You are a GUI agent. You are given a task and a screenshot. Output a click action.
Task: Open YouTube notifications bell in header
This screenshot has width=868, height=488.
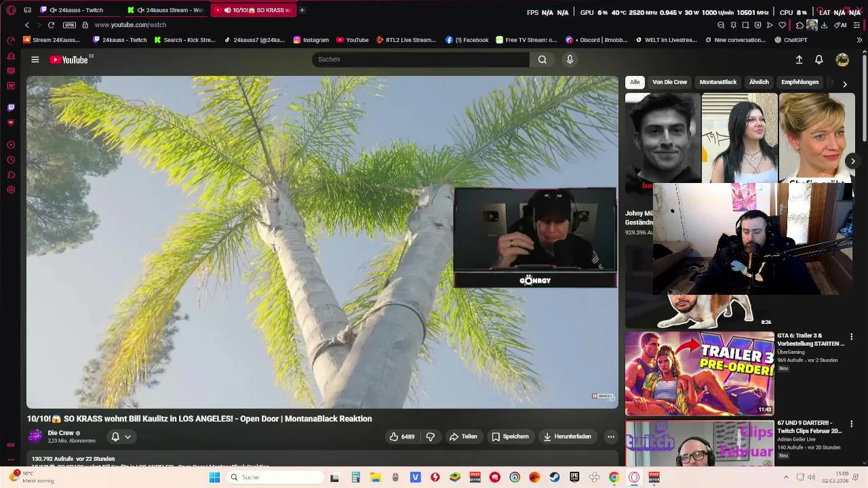click(819, 60)
